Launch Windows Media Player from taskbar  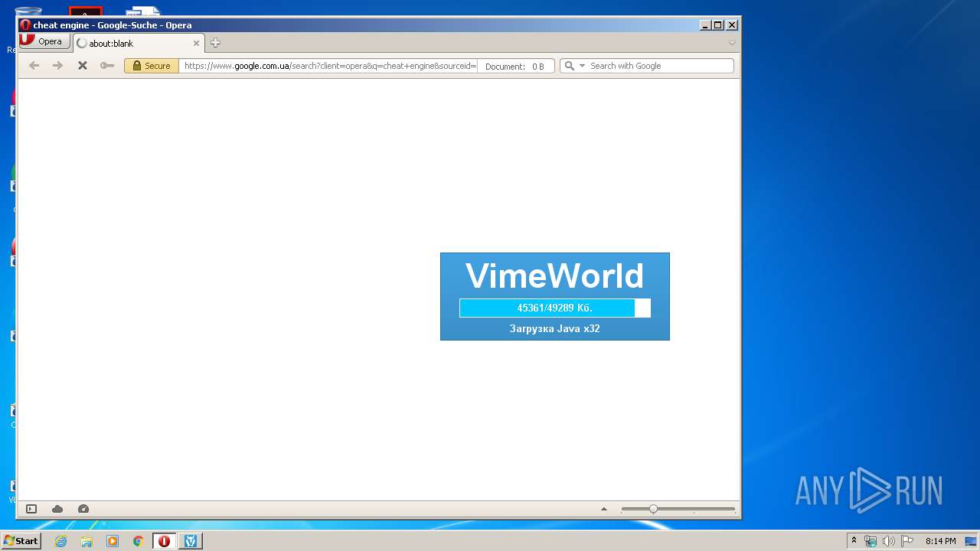[x=113, y=541]
